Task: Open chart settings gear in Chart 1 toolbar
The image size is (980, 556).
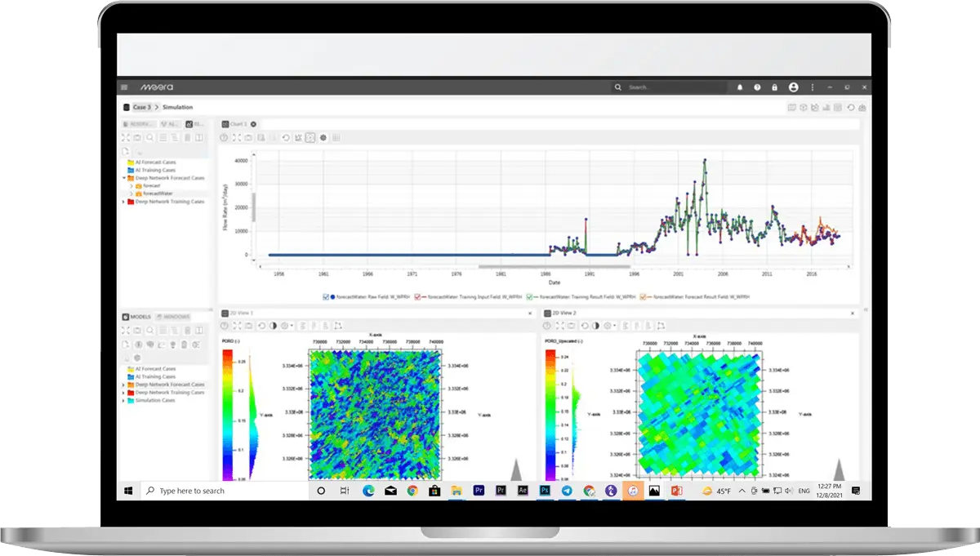Action: pyautogui.click(x=323, y=138)
